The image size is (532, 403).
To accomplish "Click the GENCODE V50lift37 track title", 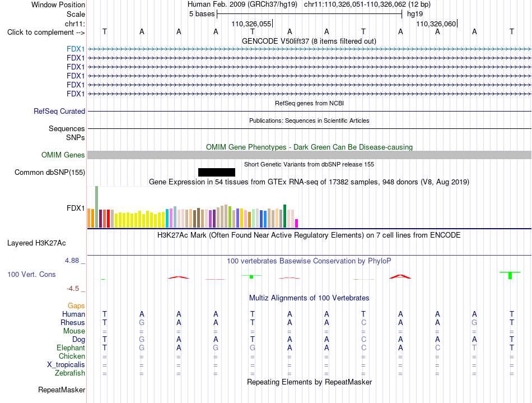I will tap(309, 41).
